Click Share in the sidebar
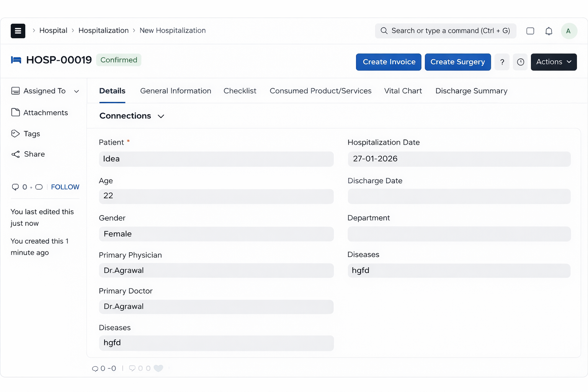This screenshot has height=392, width=588. pos(34,154)
